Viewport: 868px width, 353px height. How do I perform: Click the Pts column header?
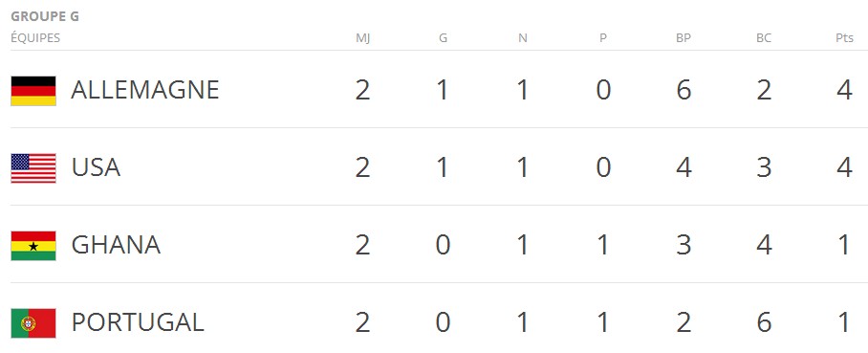click(844, 38)
